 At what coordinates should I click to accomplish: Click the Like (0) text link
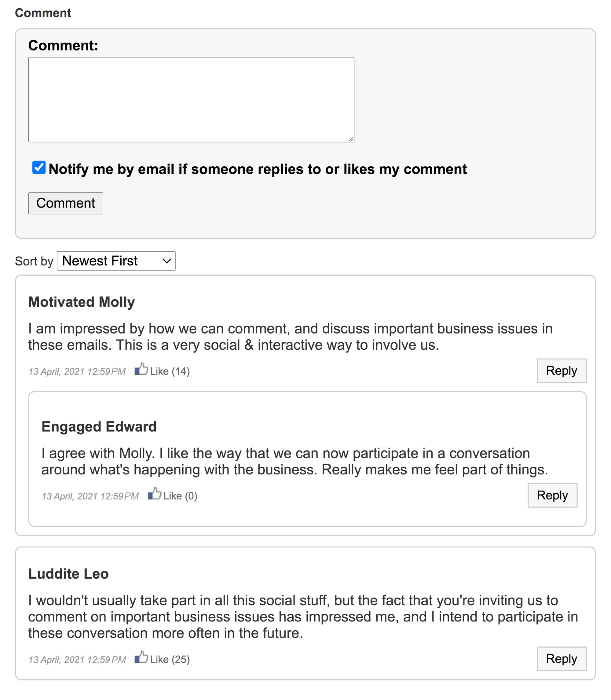point(180,496)
